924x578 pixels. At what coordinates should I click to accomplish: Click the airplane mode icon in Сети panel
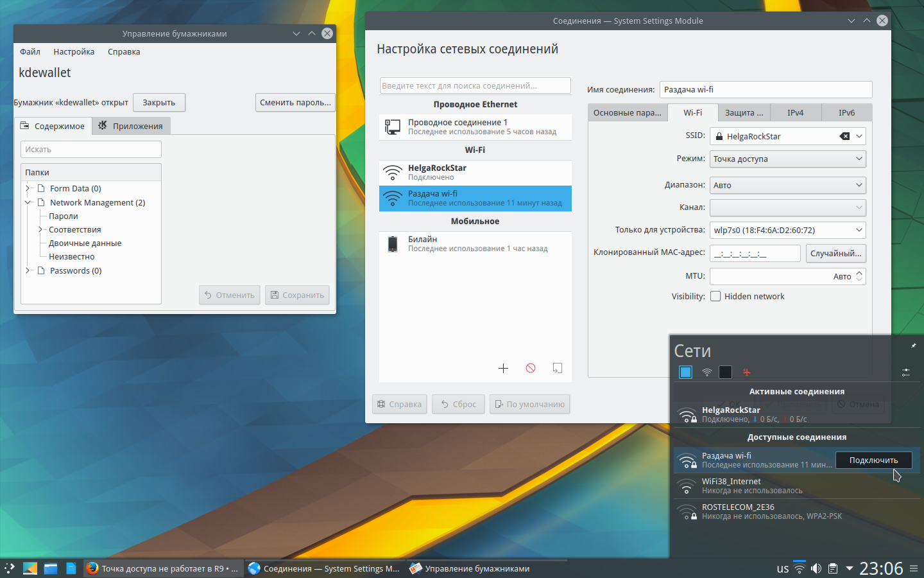pyautogui.click(x=746, y=372)
